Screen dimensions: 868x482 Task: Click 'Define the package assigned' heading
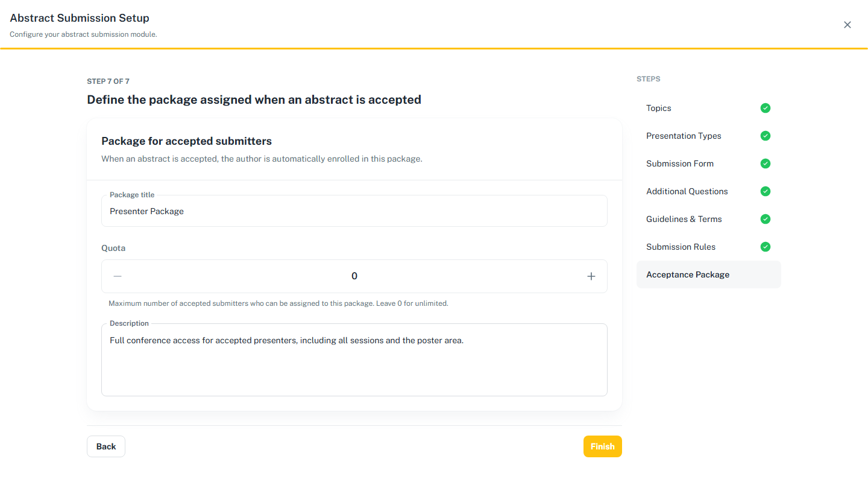click(254, 100)
